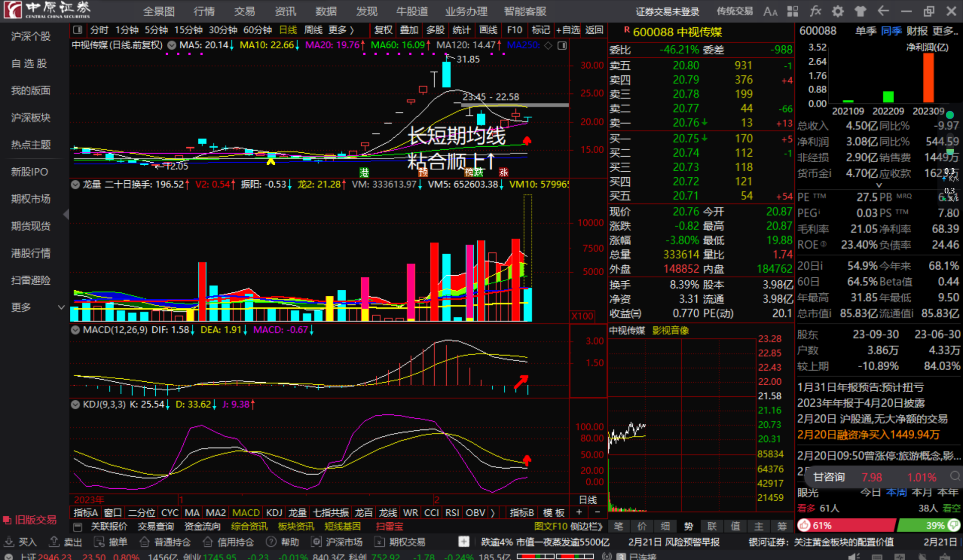Click the 卖出 sell upload icon
This screenshot has width=963, height=560.
[x=54, y=542]
